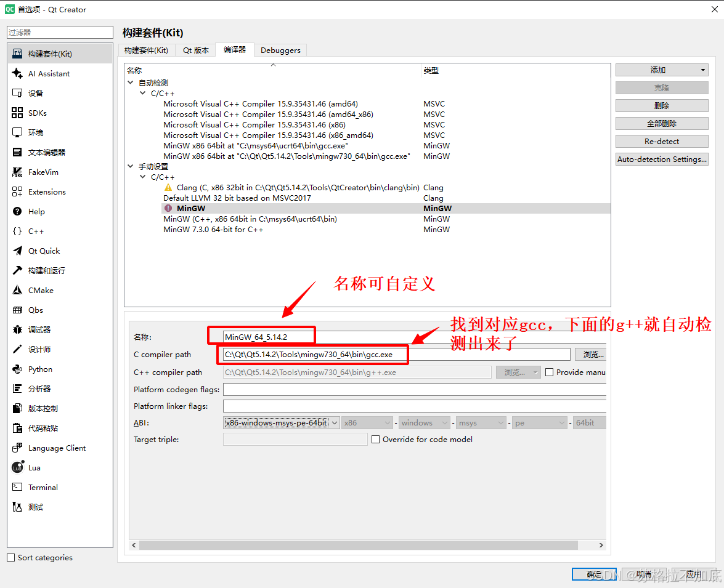
Task: Collapse the 自动检测 tree group
Action: (x=130, y=83)
